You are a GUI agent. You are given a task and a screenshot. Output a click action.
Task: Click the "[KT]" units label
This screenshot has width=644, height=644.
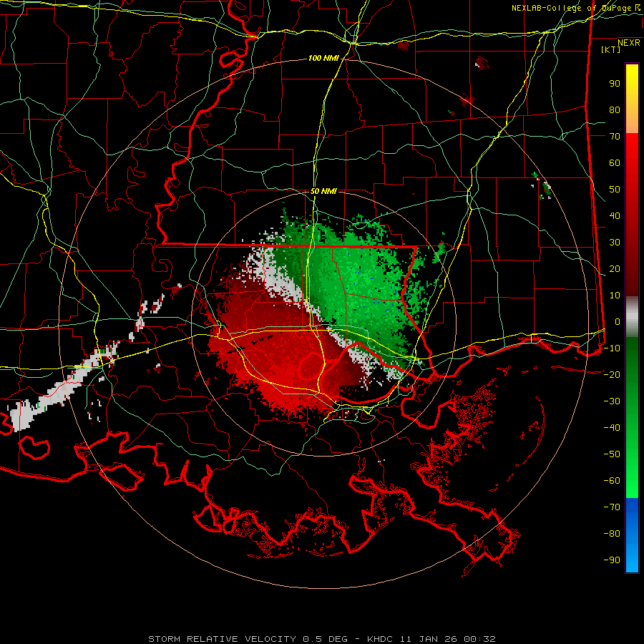click(611, 49)
